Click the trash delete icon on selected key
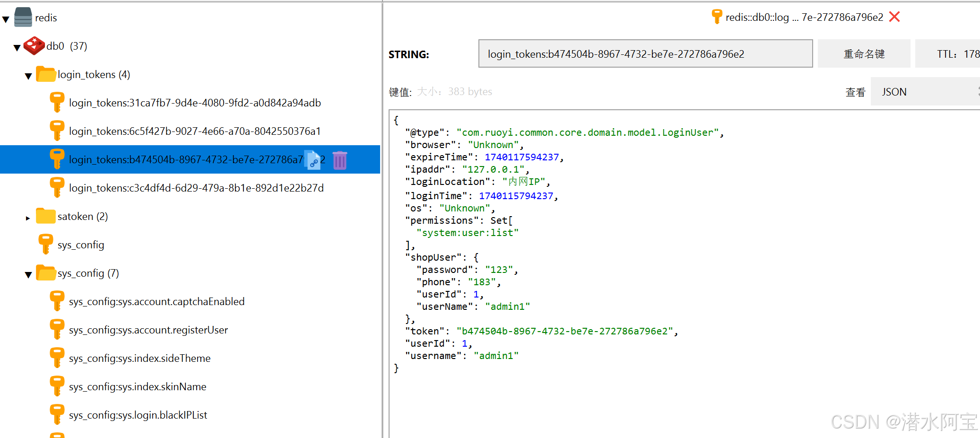This screenshot has width=980, height=438. pos(340,160)
